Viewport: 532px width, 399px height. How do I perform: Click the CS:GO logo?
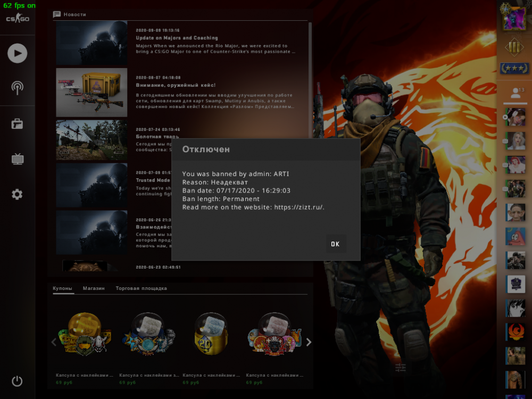point(18,19)
